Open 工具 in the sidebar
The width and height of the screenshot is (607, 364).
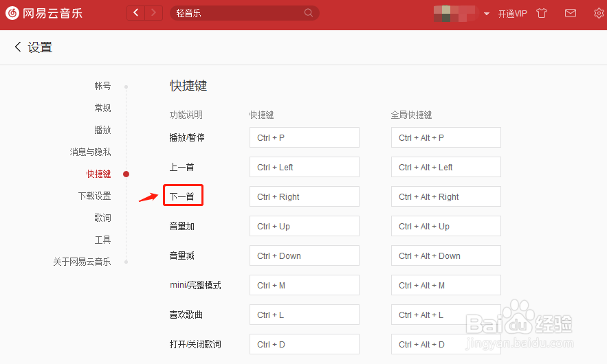click(102, 240)
